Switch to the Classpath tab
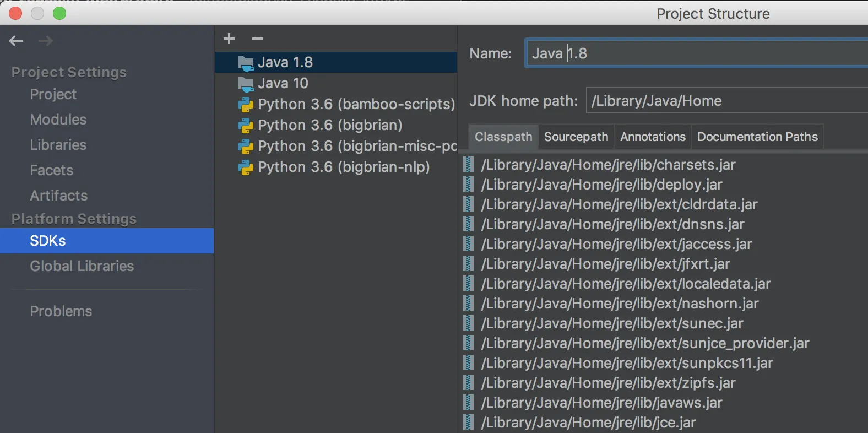The image size is (868, 433). click(x=503, y=137)
